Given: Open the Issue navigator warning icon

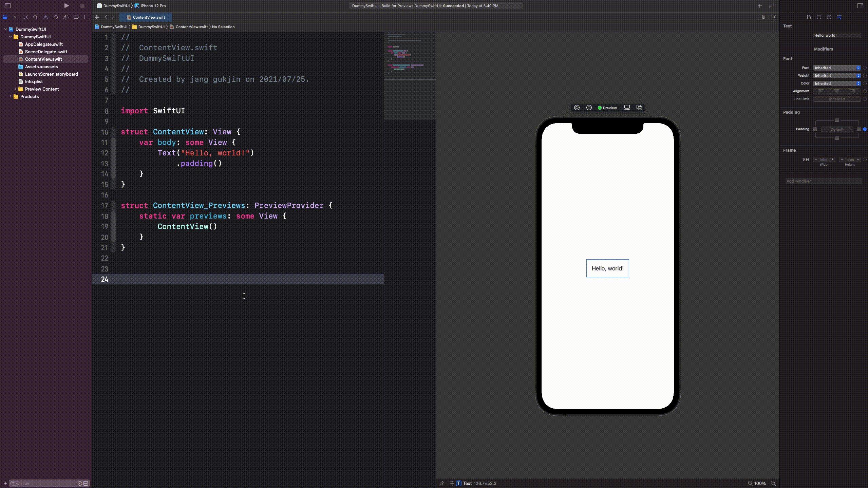Looking at the screenshot, I should (x=45, y=17).
